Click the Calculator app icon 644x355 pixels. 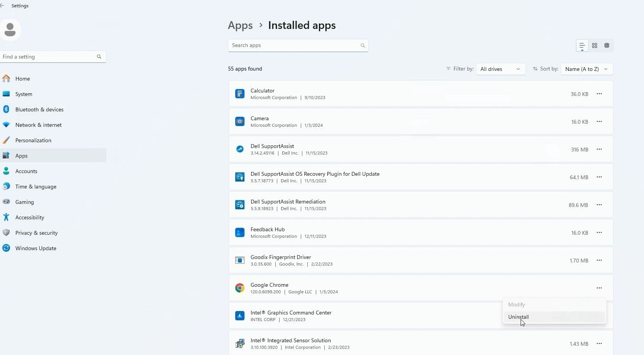(x=240, y=94)
